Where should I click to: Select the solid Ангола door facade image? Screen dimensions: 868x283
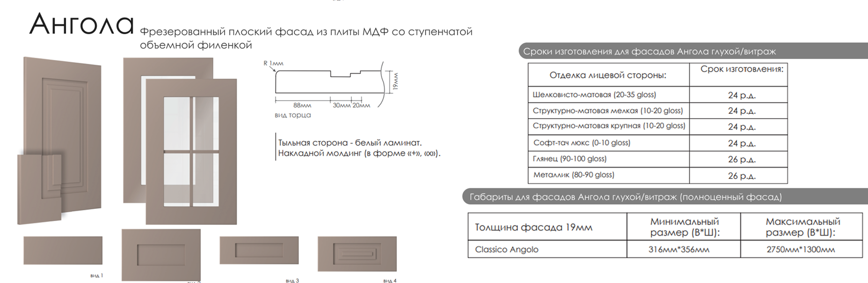click(x=59, y=141)
